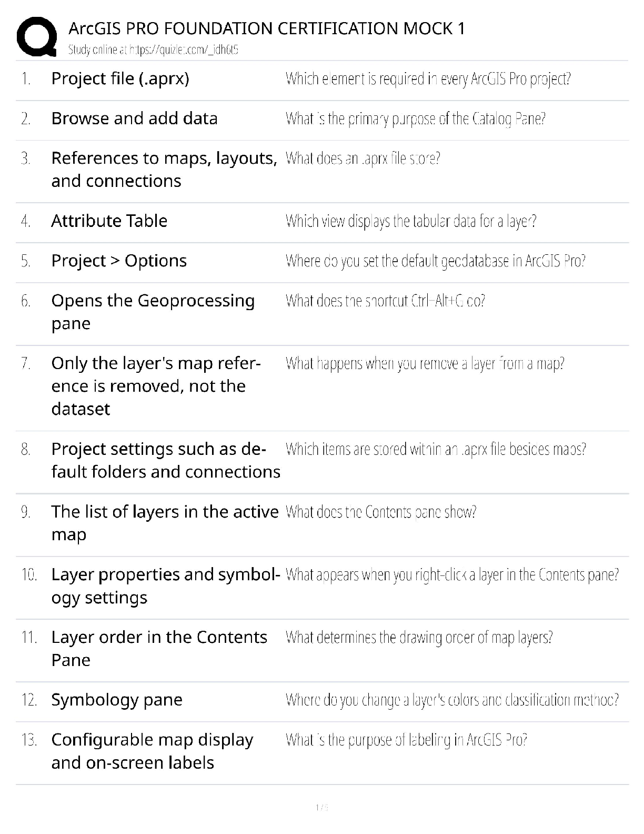Select the term Attribute Table
This screenshot has height=834, width=644.
(109, 221)
